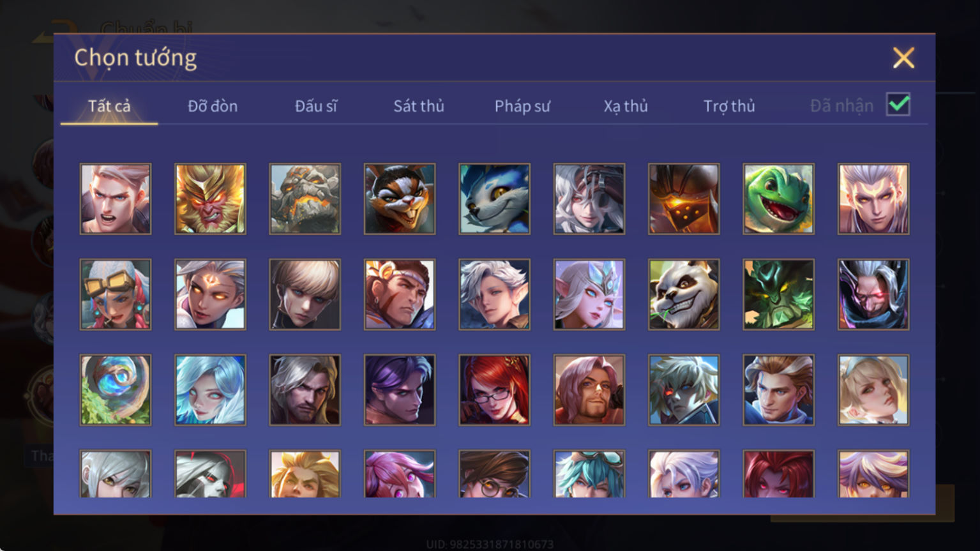The image size is (980, 551).
Task: Choose the blue wolf hero portrait
Action: [494, 199]
